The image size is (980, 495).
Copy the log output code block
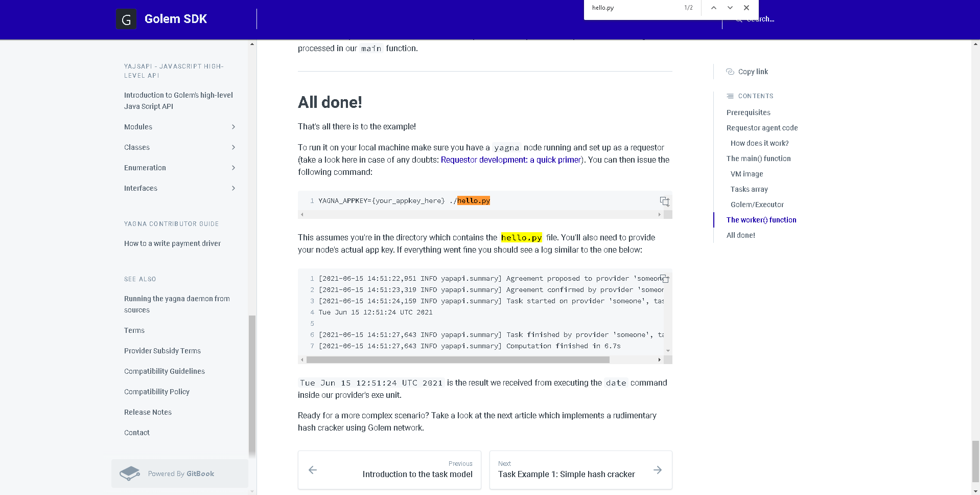(664, 278)
